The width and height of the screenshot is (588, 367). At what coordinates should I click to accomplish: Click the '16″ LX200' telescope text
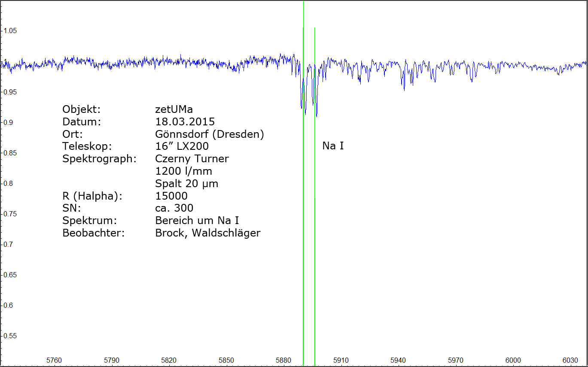[x=182, y=146]
